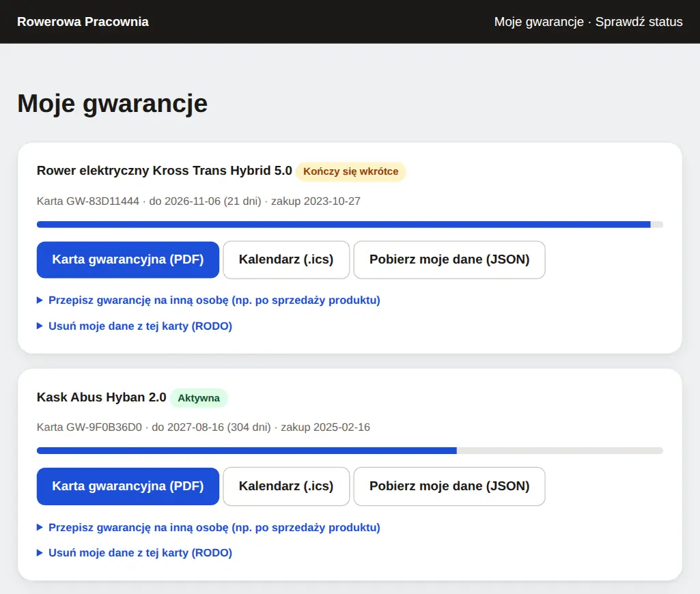Image resolution: width=700 pixels, height=594 pixels.
Task: Click the Kross bike warranty progress bar
Action: coord(350,225)
